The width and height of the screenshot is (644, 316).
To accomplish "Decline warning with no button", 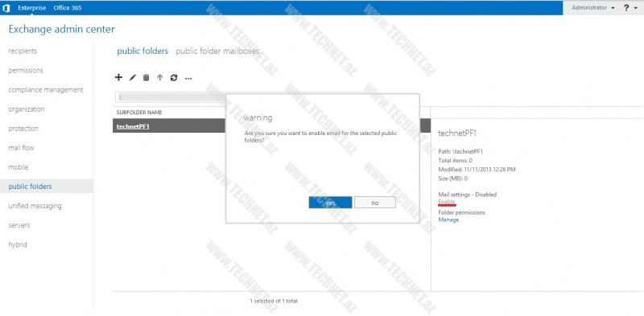I will [375, 203].
